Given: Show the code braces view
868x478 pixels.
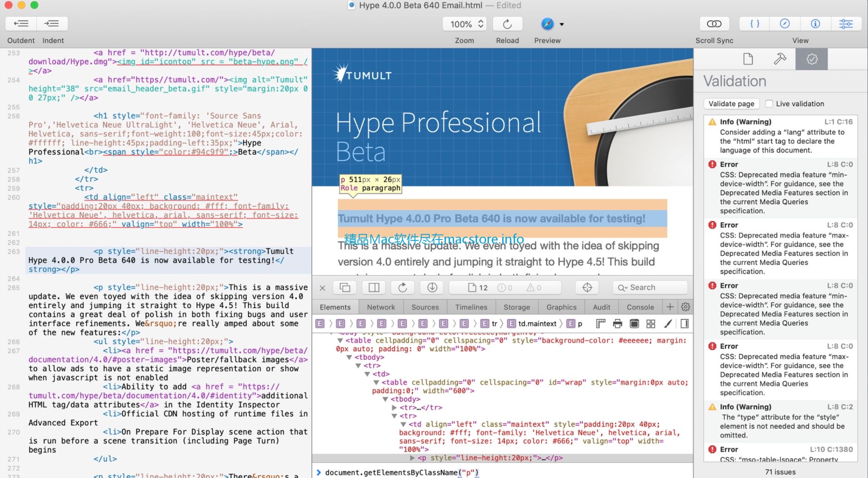Looking at the screenshot, I should (755, 24).
